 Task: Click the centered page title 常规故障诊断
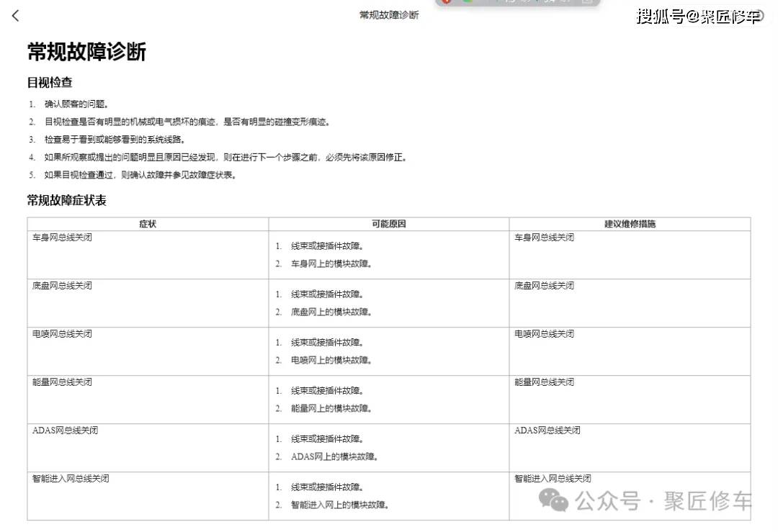coord(388,15)
